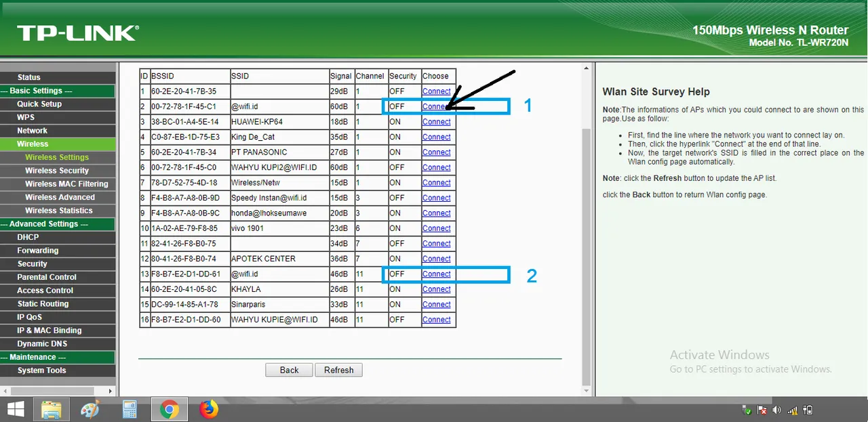Connect to KHAYLA network
This screenshot has width=868, height=422.
(x=436, y=289)
